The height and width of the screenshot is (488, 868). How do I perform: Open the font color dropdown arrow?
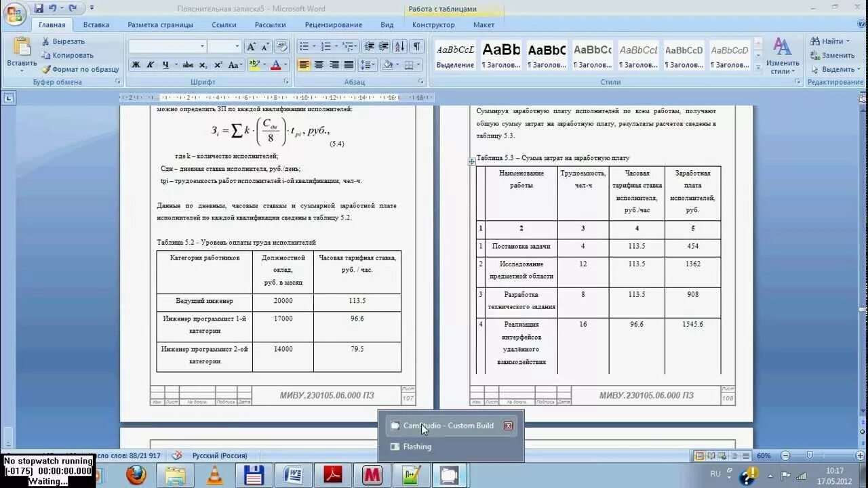(x=285, y=65)
